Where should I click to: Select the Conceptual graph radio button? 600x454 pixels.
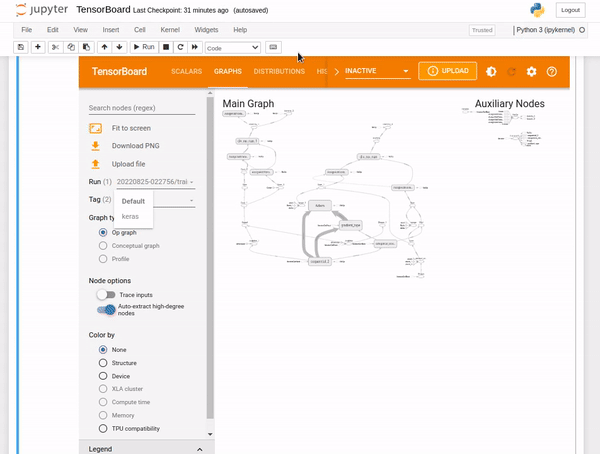coord(103,246)
